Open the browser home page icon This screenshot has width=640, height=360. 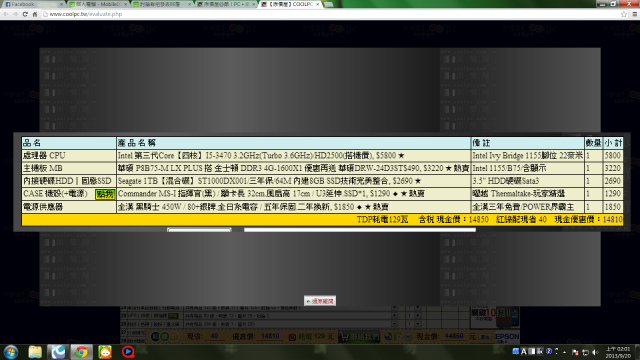(x=35, y=14)
